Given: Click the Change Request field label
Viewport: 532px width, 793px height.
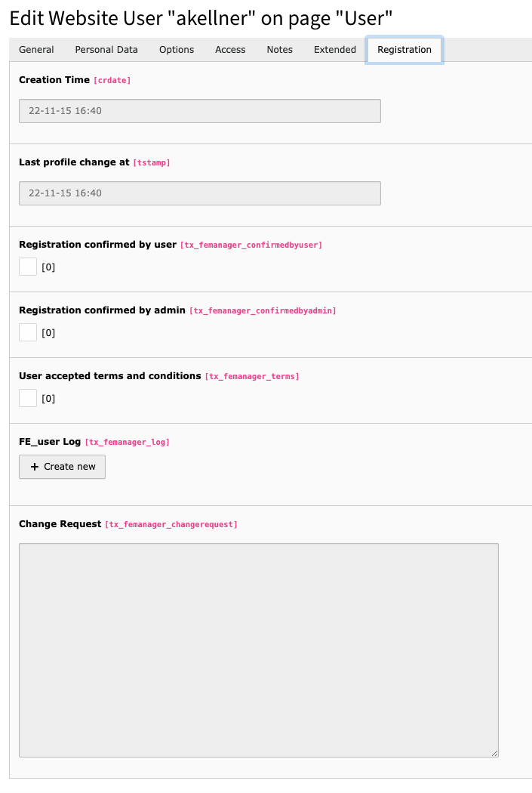Looking at the screenshot, I should pyautogui.click(x=60, y=523).
